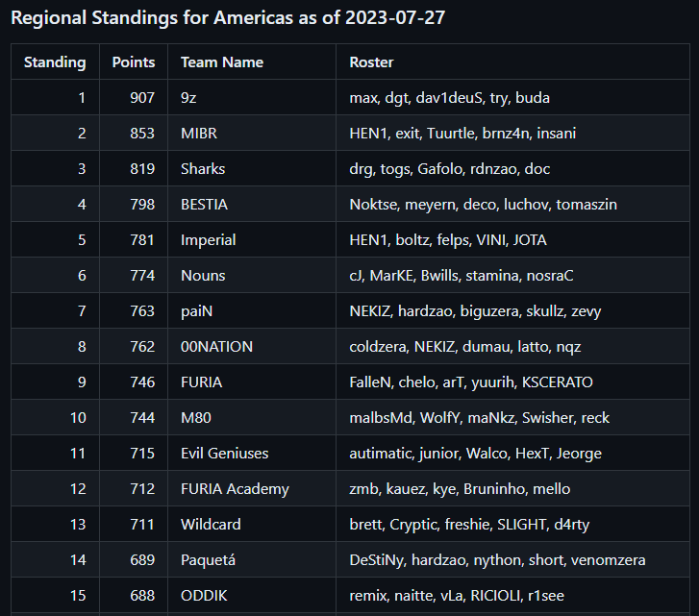Click the ODDIK team name
Viewport: 699px width, 616px height.
point(204,596)
